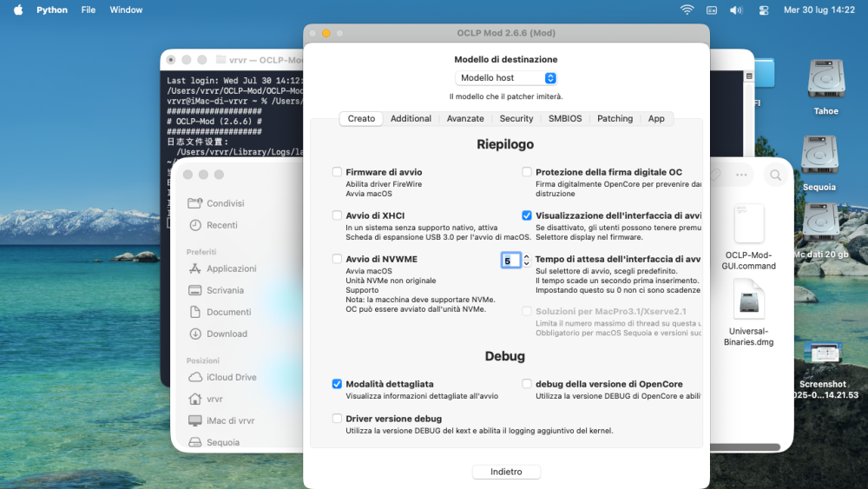Open Applicazioni in Finder sidebar
Screen dimensions: 868x489
(222, 268)
